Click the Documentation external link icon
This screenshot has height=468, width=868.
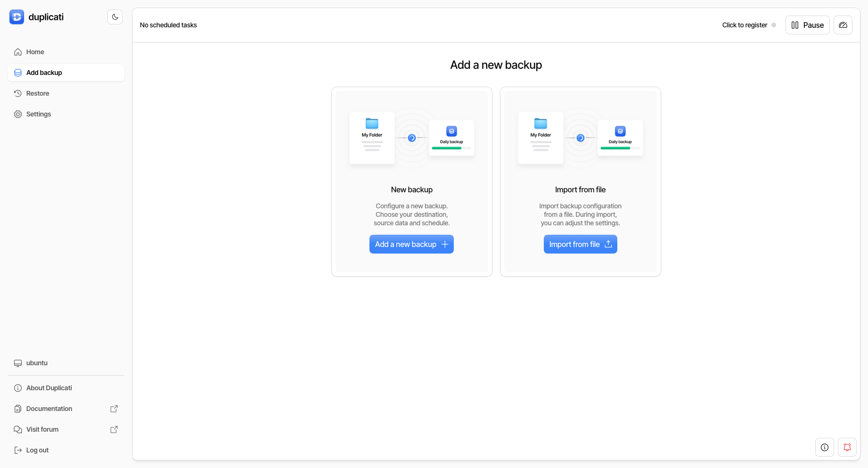pos(114,409)
